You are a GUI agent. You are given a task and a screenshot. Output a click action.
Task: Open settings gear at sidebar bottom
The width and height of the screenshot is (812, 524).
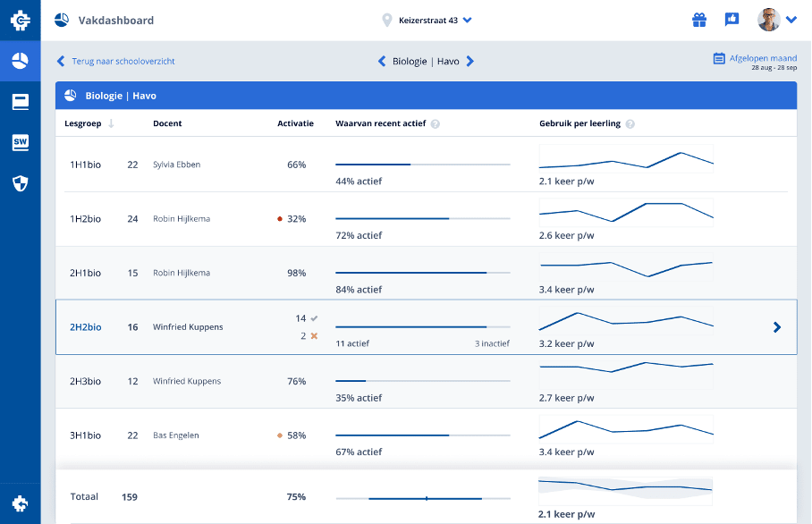[20, 503]
